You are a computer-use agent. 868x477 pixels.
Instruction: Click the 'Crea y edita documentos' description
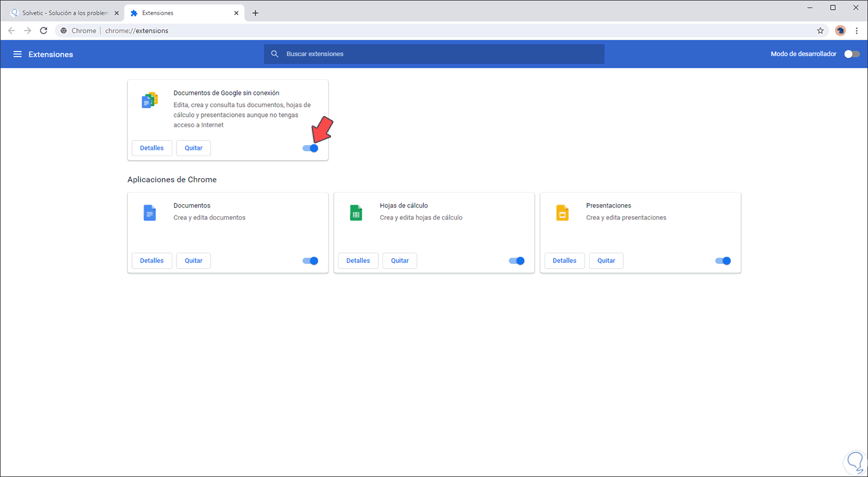pos(209,218)
